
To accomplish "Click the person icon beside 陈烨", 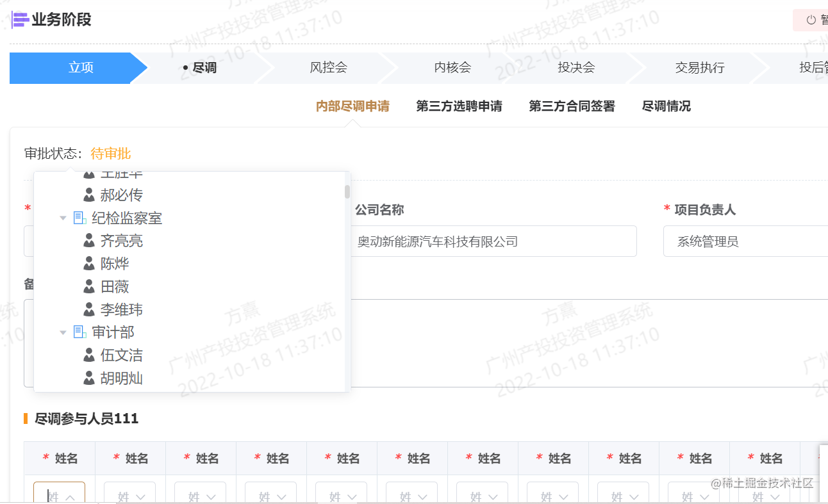I will [x=89, y=263].
